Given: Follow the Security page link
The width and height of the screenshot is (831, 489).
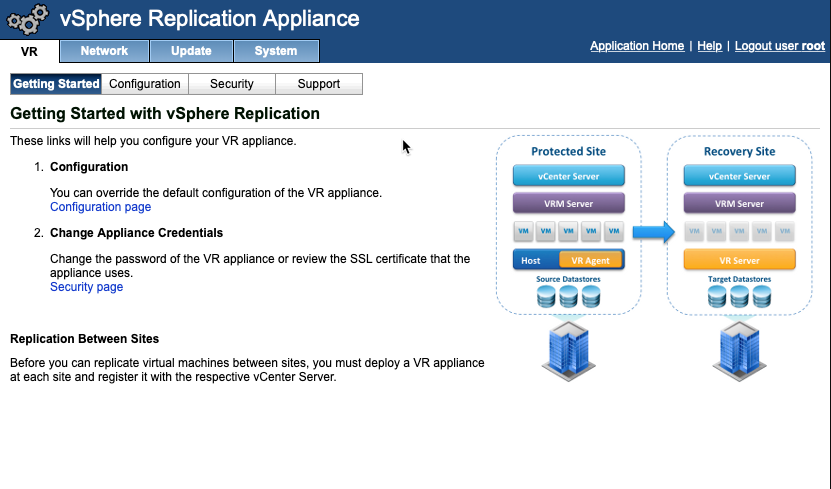Looking at the screenshot, I should point(86,287).
